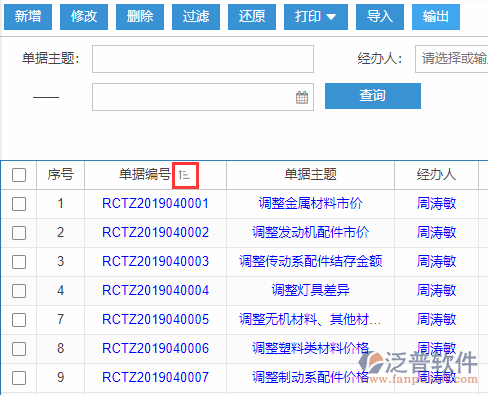This screenshot has width=488, height=395.
Task: Click the 导入 button
Action: 380,17
